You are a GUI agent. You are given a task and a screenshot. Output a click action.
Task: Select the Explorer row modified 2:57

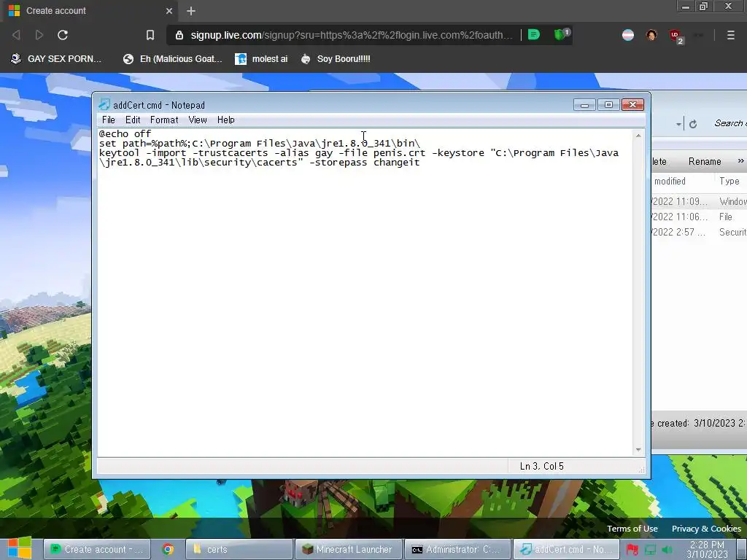[699, 232]
